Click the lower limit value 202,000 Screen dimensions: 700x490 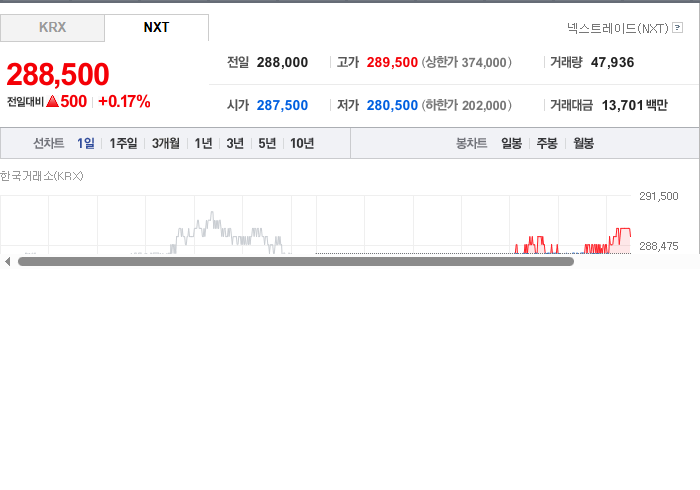(x=484, y=105)
